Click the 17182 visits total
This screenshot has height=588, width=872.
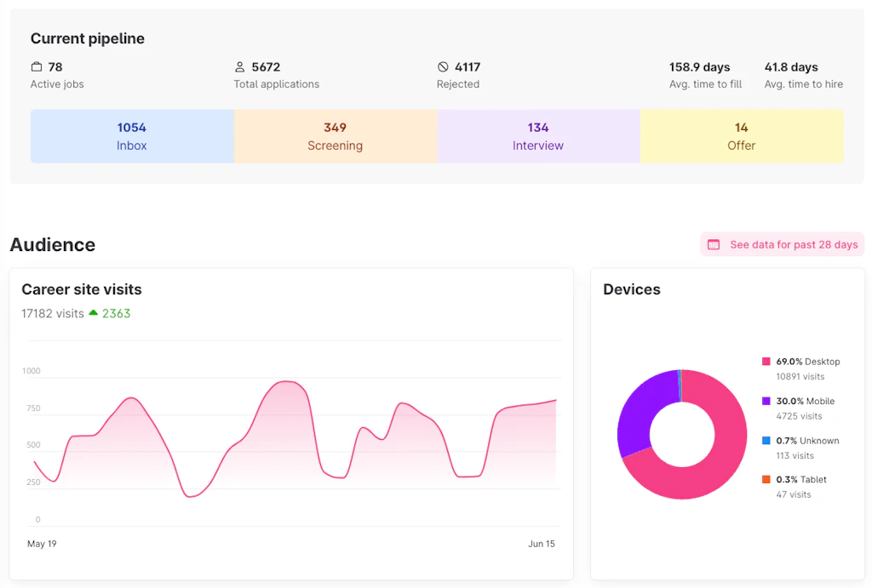pos(53,313)
